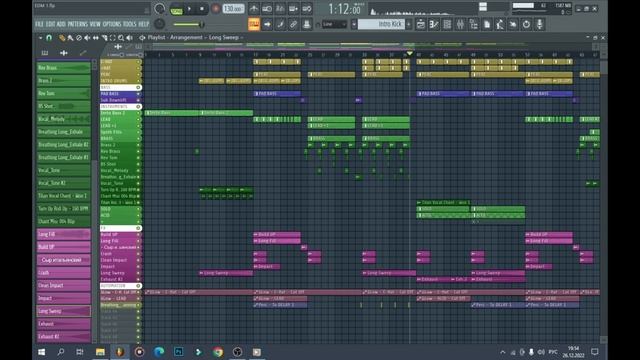640x360 pixels.
Task: Click the document page icon in top toolbar
Action: (x=487, y=24)
